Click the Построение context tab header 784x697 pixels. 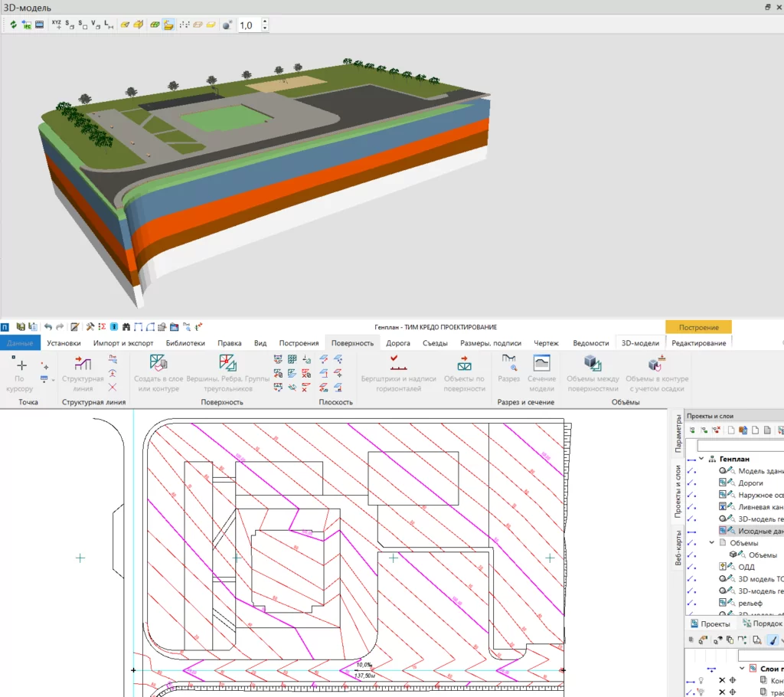tap(698, 327)
